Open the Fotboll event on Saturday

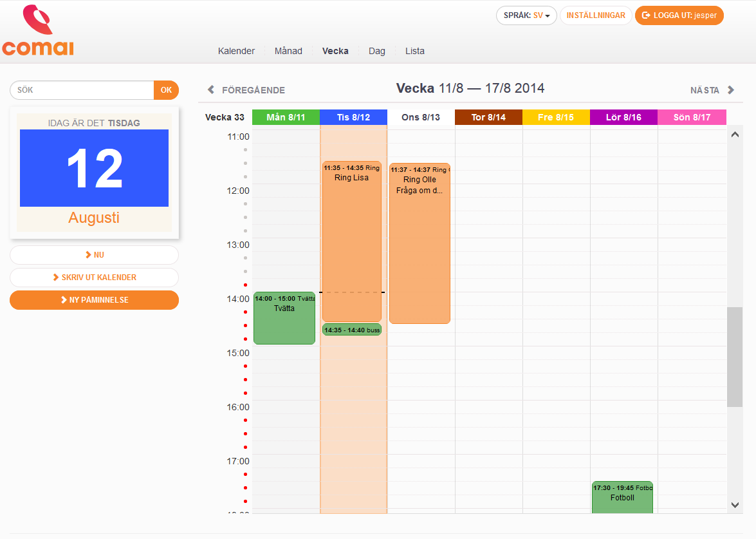pos(622,497)
